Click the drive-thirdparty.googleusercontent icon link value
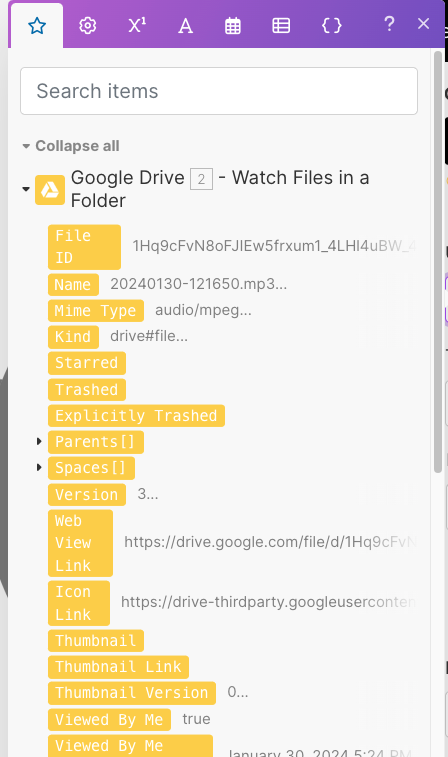This screenshot has height=757, width=448. click(268, 602)
